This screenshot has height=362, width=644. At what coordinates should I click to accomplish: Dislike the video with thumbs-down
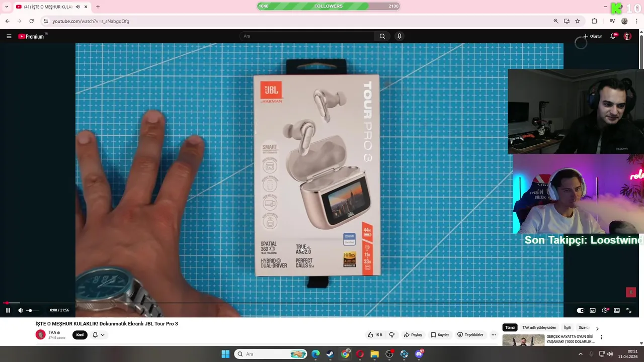[x=392, y=335]
